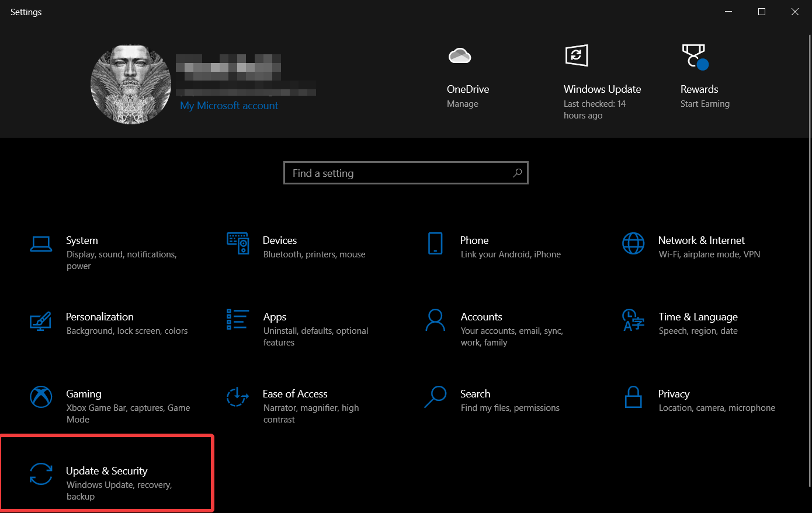This screenshot has height=513, width=812.
Task: Click the Privacy padlock icon
Action: [633, 397]
